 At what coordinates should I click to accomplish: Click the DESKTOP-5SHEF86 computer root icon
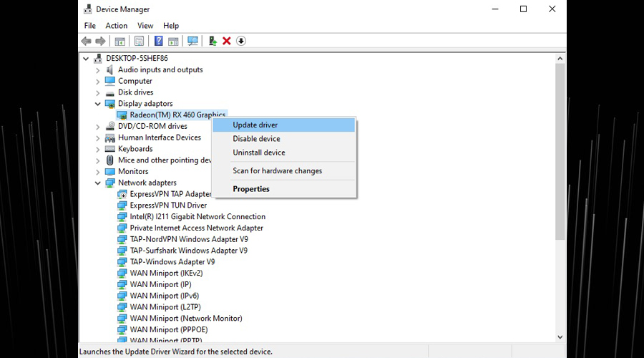pos(98,59)
